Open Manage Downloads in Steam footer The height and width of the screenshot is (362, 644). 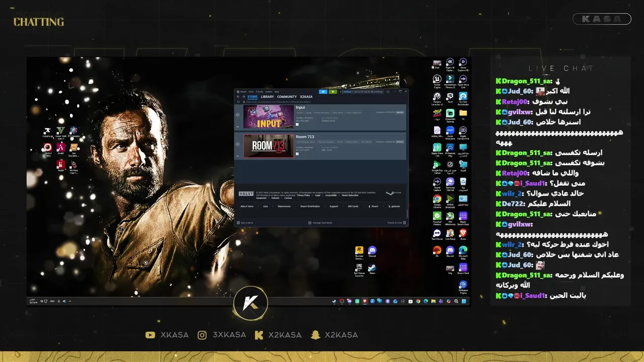[x=320, y=223]
